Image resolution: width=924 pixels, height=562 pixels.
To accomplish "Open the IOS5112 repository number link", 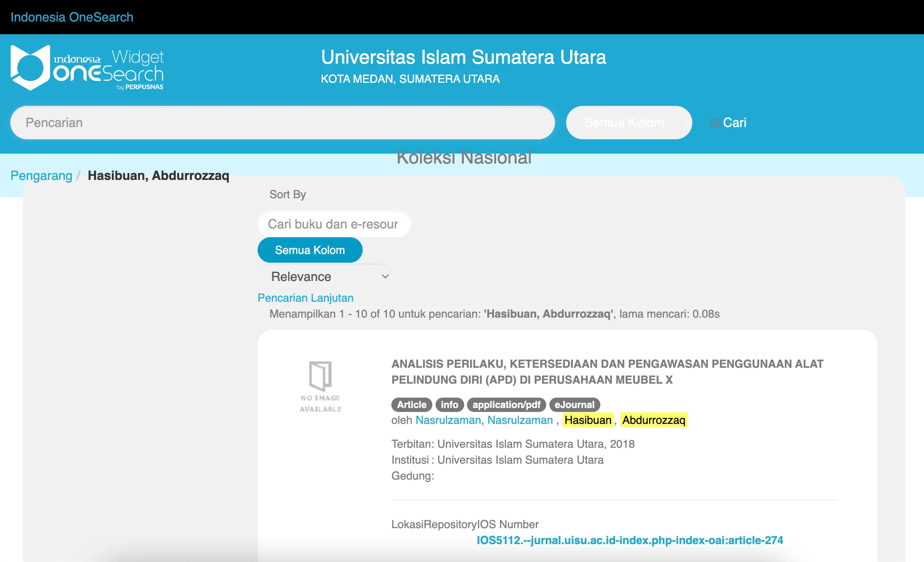I will pyautogui.click(x=630, y=540).
